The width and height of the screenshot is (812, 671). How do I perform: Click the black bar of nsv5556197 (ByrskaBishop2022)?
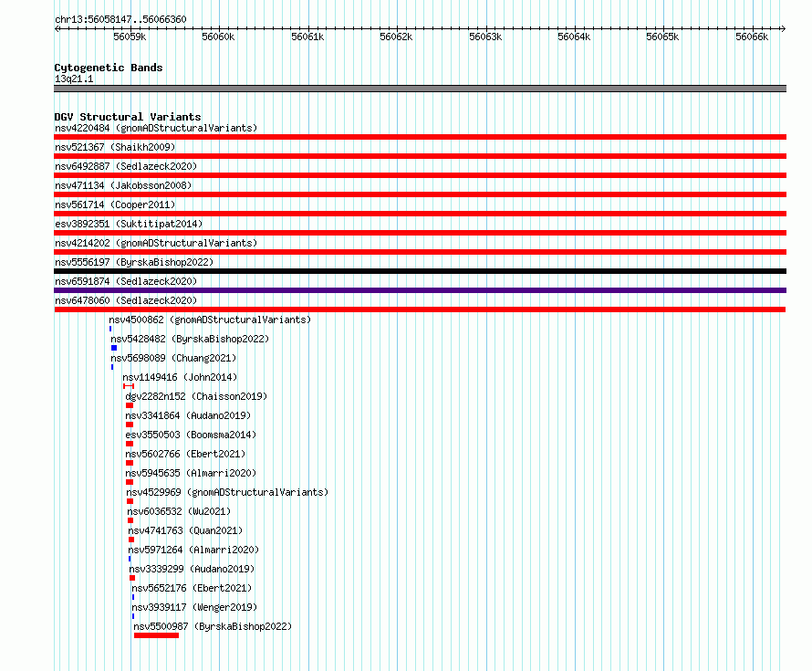[420, 271]
